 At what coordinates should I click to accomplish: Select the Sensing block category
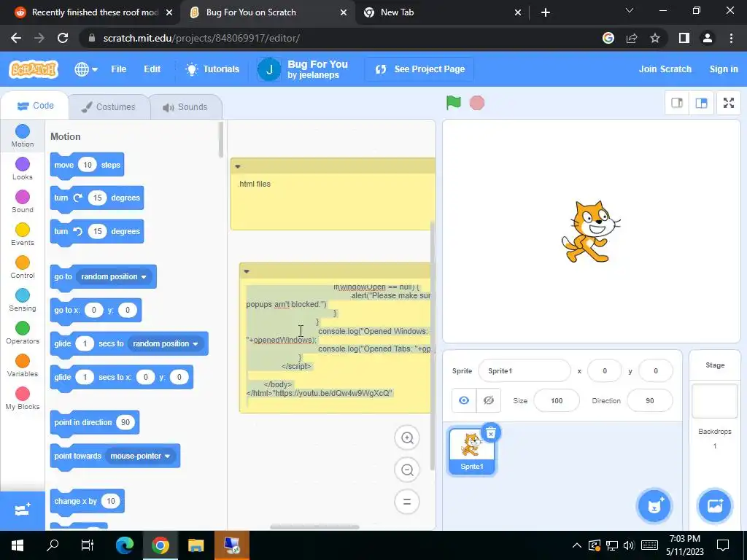(x=23, y=300)
